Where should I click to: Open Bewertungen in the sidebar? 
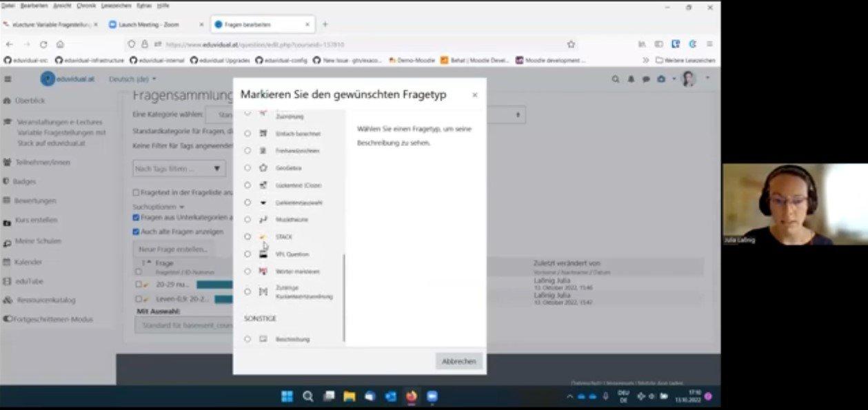click(x=35, y=201)
